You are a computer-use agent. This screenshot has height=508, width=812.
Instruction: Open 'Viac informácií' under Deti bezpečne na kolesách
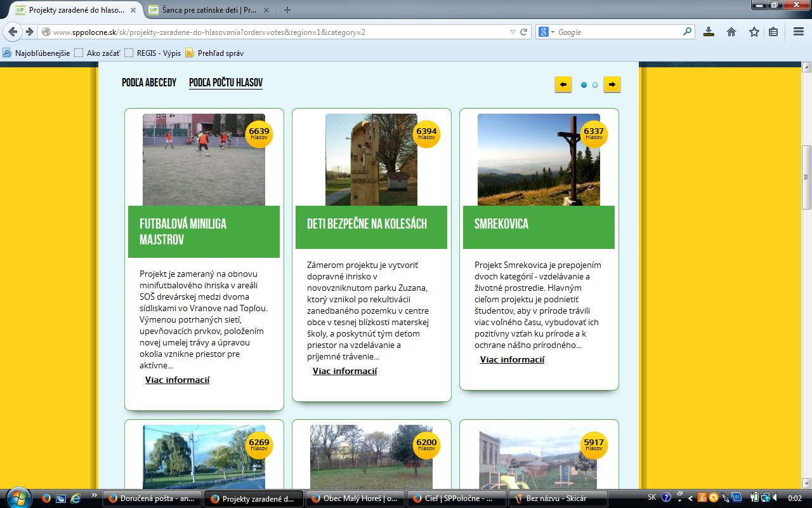(344, 371)
